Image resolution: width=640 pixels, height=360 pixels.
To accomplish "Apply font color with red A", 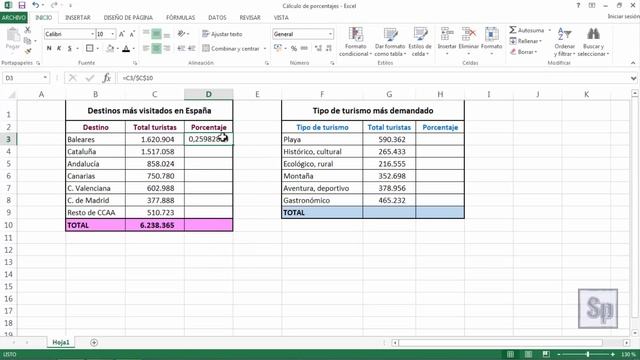I will pyautogui.click(x=126, y=49).
